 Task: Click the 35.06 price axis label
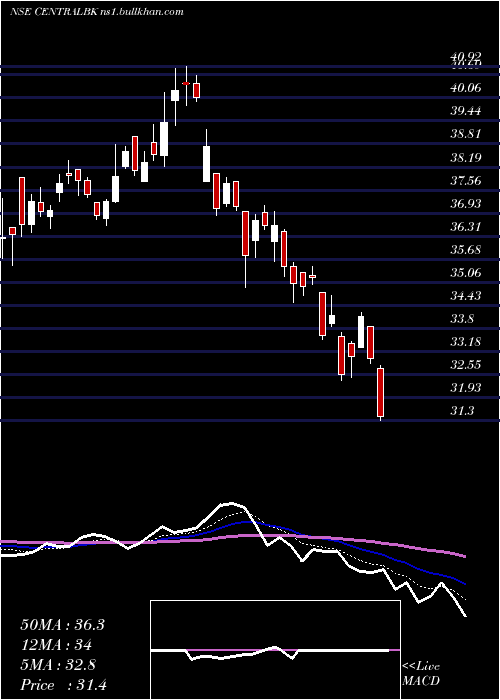[x=466, y=273]
